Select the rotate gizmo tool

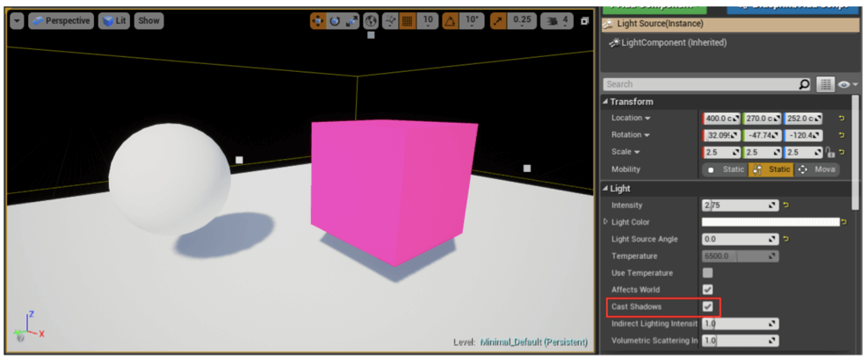[335, 20]
